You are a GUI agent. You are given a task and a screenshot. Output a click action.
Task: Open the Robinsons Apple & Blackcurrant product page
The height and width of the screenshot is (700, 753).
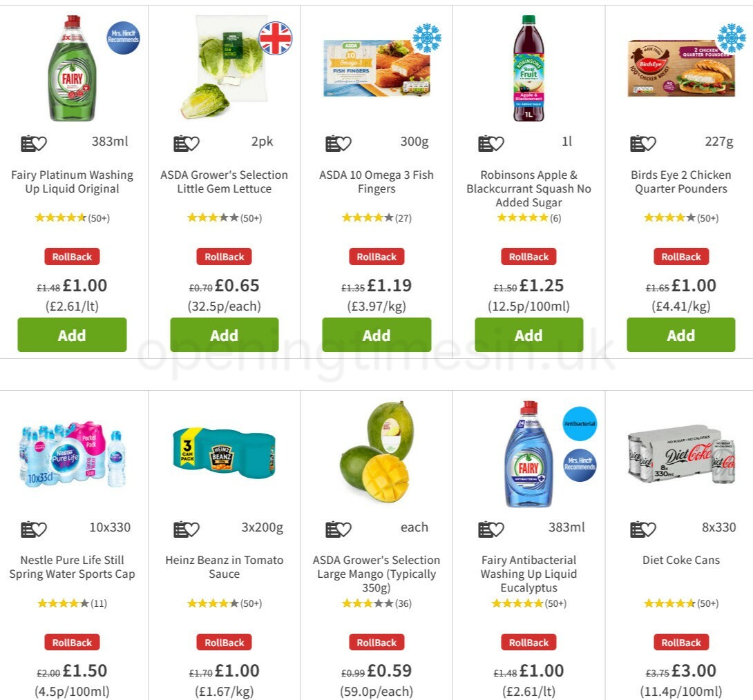click(529, 188)
